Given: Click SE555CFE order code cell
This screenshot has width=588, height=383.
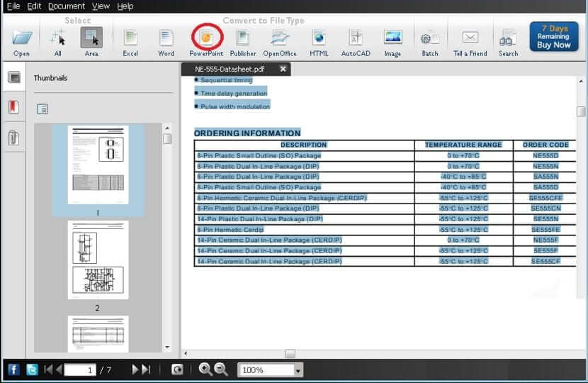Looking at the screenshot, I should click(545, 197).
